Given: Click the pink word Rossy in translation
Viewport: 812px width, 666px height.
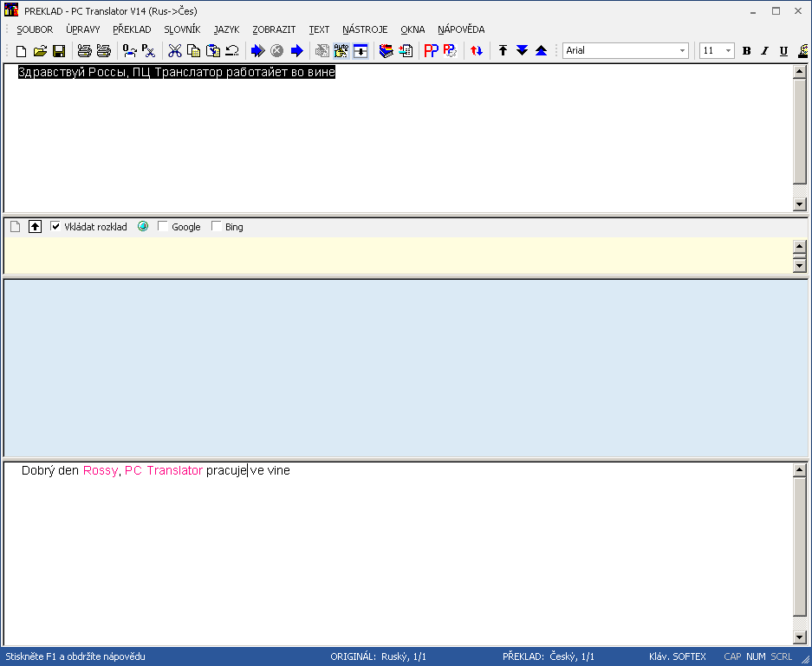Looking at the screenshot, I should pyautogui.click(x=100, y=470).
